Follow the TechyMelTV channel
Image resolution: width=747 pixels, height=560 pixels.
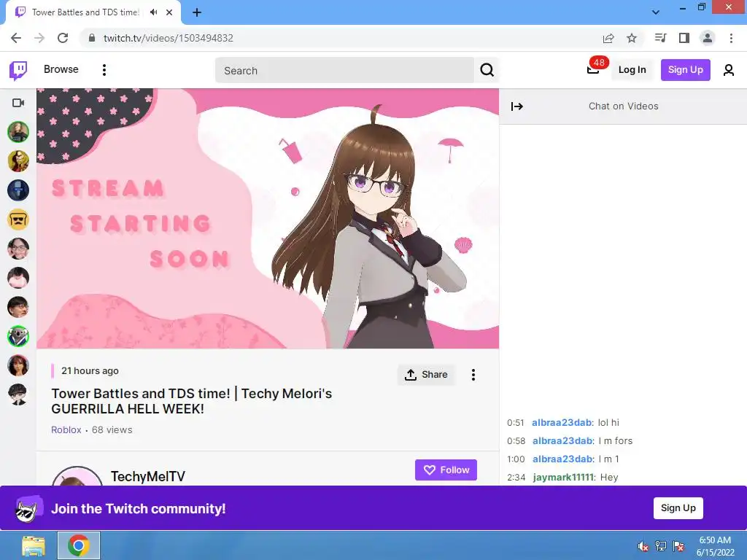pos(446,470)
